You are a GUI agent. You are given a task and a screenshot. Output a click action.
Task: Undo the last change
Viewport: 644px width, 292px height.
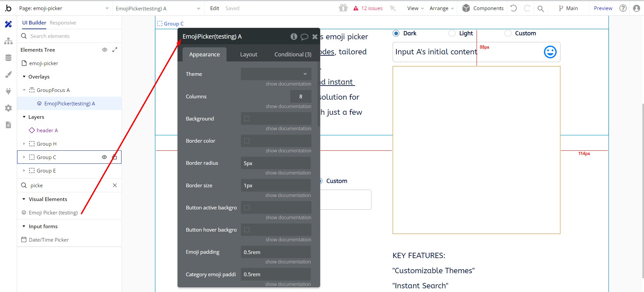(x=513, y=8)
